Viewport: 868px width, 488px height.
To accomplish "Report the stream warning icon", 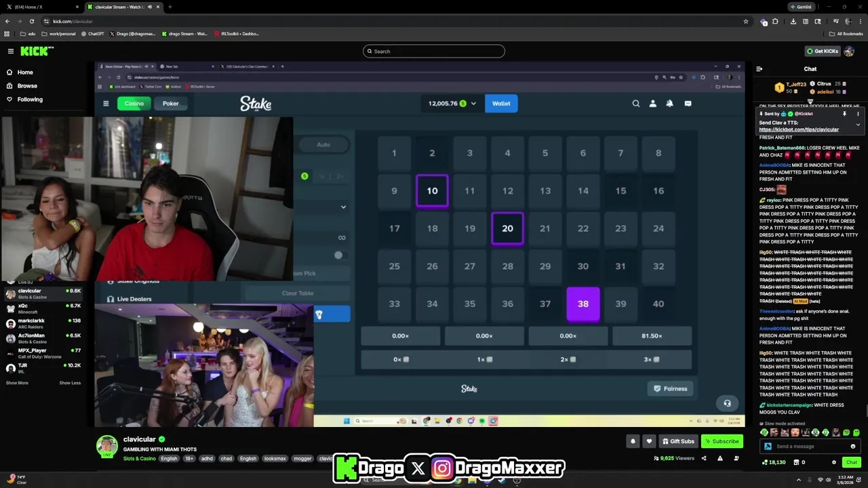I will tap(719, 458).
